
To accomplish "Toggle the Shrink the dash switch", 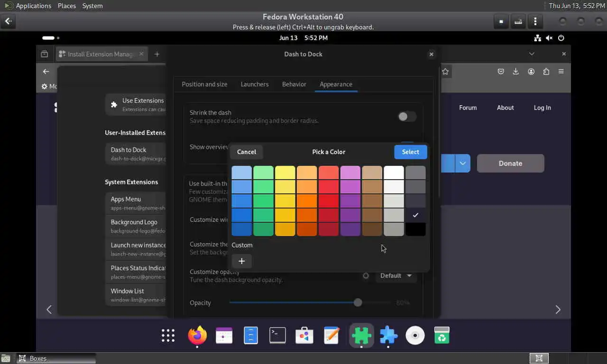I will 407,117.
